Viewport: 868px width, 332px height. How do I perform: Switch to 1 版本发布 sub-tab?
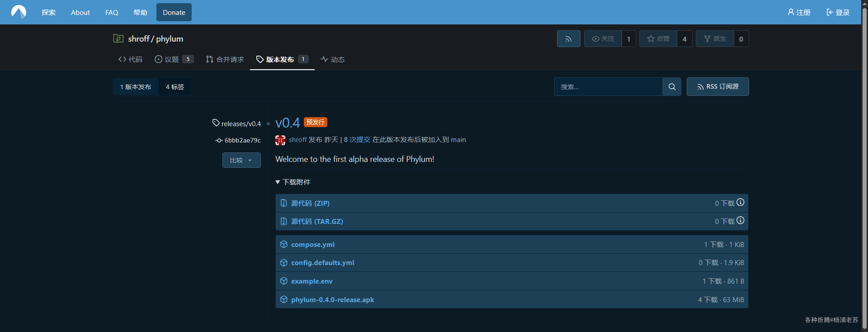coord(136,87)
